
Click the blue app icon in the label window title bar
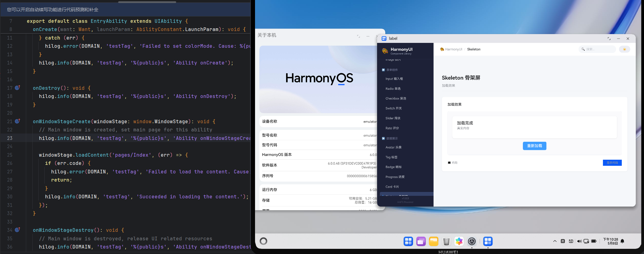click(x=384, y=38)
